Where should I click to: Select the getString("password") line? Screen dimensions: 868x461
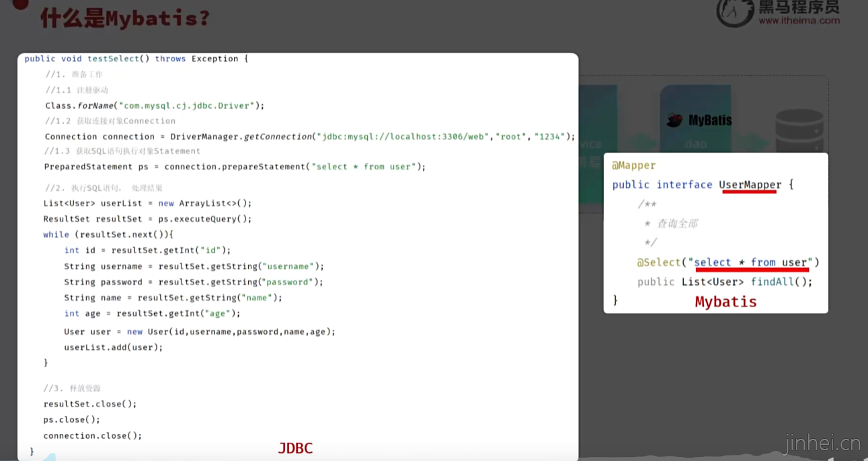tap(194, 282)
